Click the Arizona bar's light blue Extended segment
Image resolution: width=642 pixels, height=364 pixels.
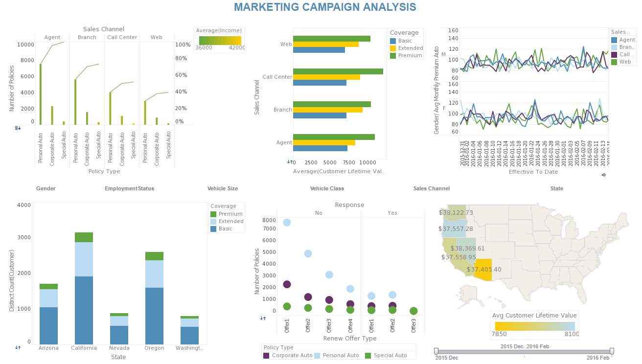click(48, 298)
